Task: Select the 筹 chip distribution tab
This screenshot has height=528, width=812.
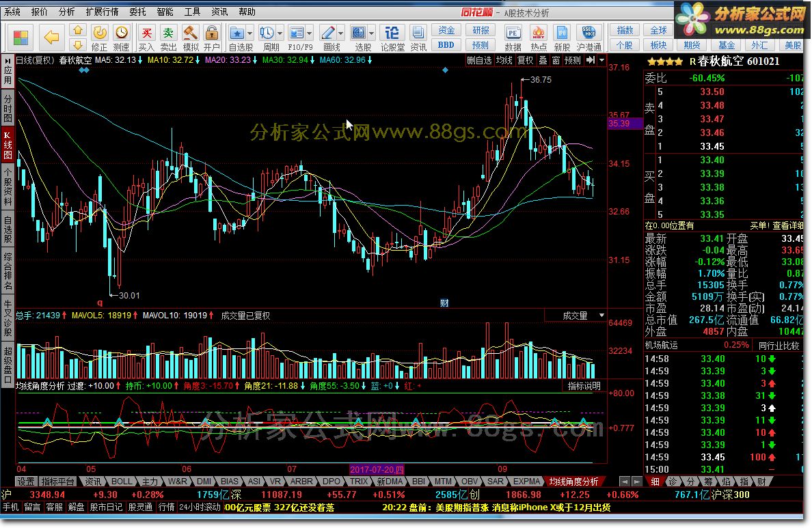Action: (709, 482)
